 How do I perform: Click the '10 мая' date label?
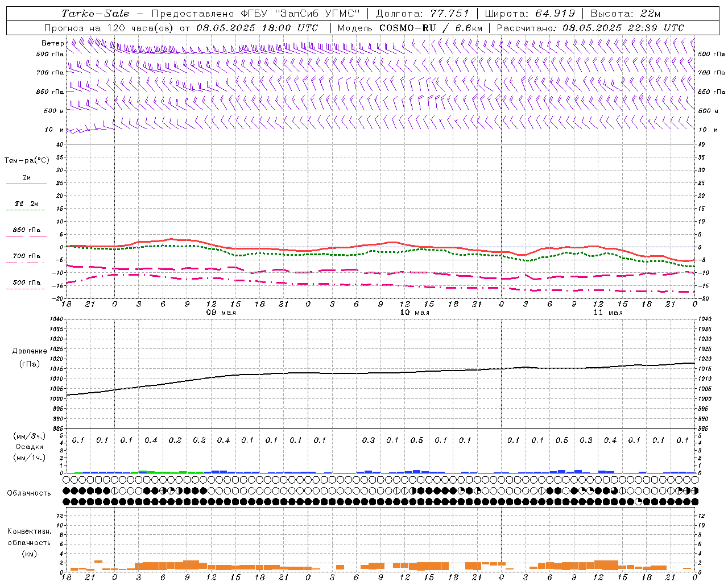click(x=415, y=313)
